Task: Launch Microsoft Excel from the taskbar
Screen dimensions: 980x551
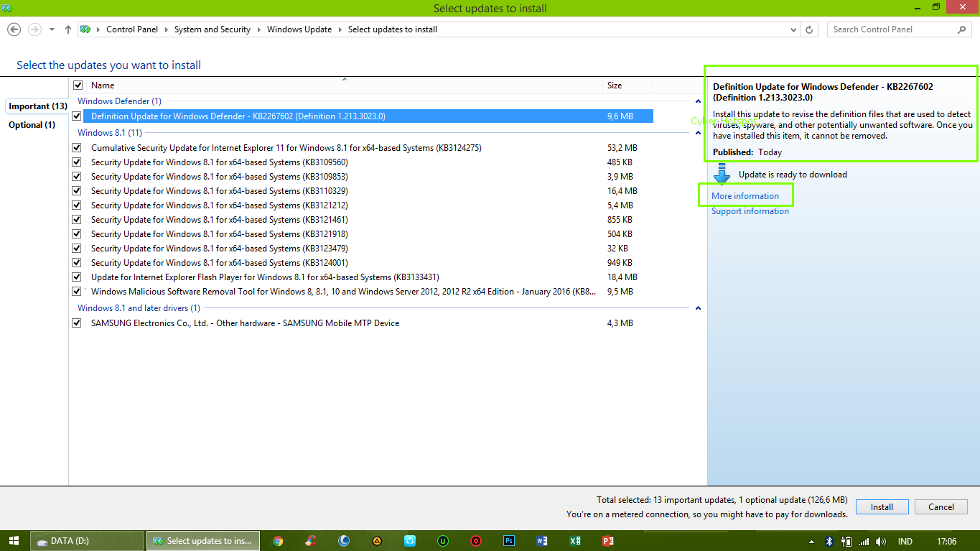Action: [x=574, y=540]
